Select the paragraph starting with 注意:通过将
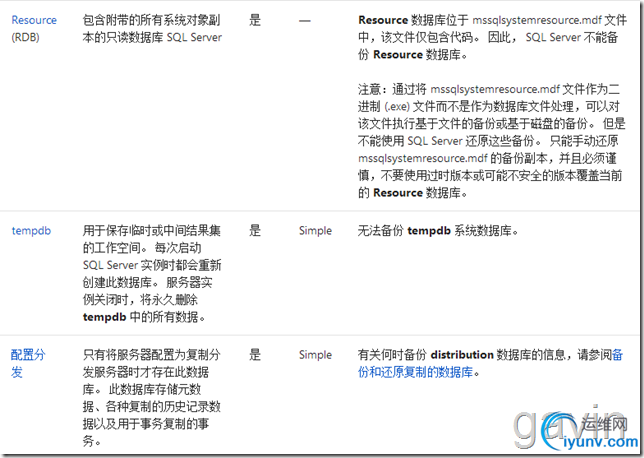The height and width of the screenshot is (458, 644). pyautogui.click(x=492, y=141)
